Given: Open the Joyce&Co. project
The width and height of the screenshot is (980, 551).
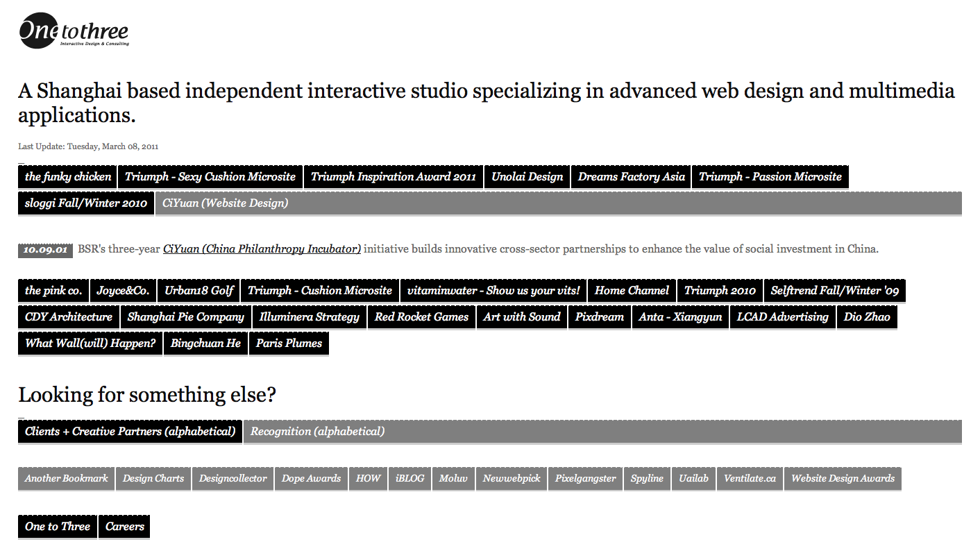Looking at the screenshot, I should click(x=123, y=291).
